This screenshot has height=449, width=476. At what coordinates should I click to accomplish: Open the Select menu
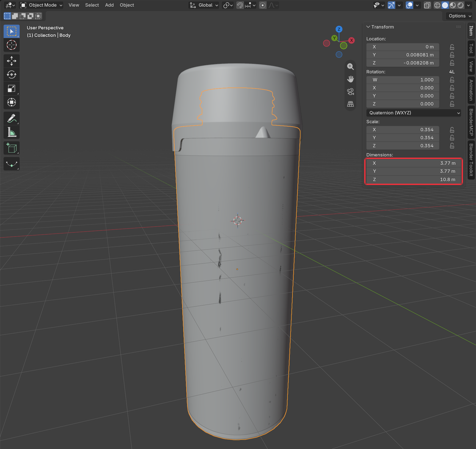[92, 5]
